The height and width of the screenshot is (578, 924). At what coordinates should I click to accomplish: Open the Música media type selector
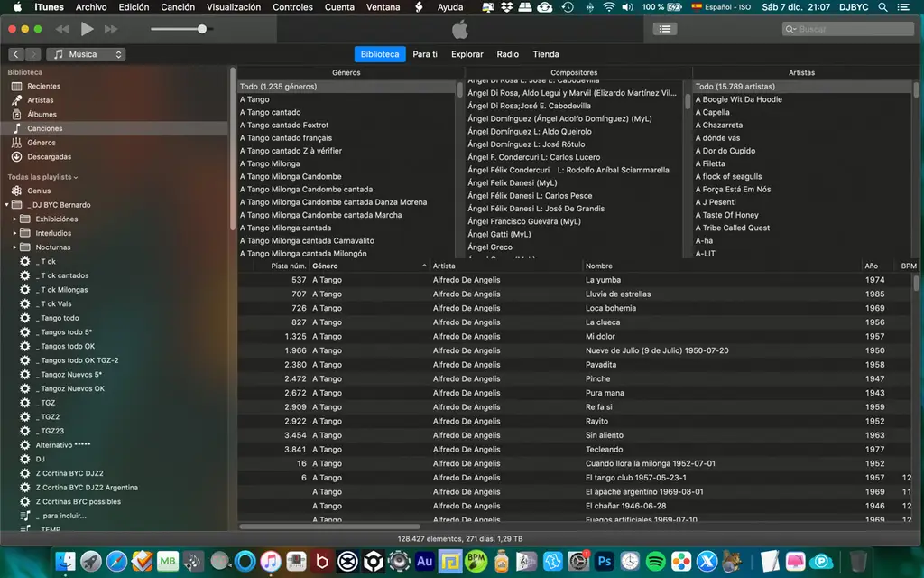[x=86, y=54]
